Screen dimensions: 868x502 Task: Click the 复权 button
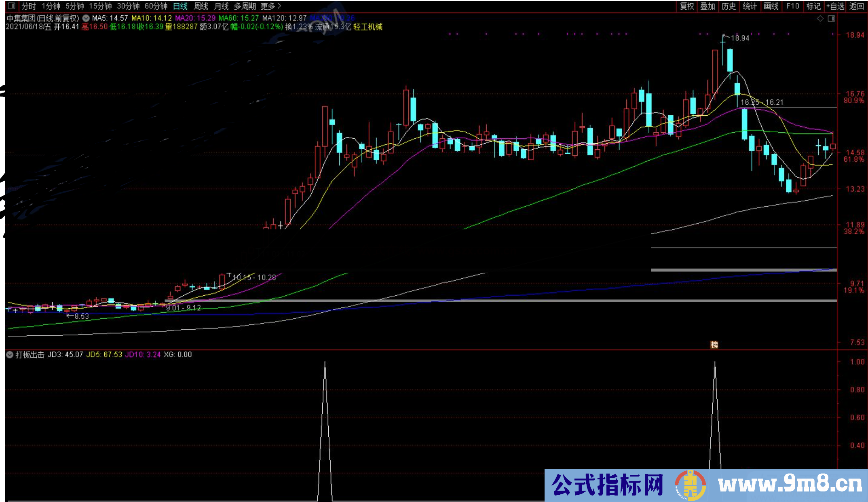coord(687,6)
